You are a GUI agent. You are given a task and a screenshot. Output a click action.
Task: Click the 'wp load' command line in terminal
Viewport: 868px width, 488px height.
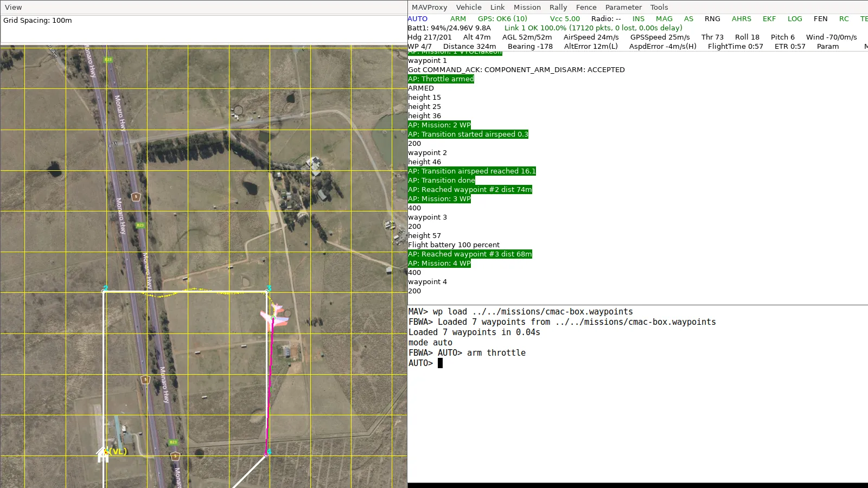[x=521, y=312]
